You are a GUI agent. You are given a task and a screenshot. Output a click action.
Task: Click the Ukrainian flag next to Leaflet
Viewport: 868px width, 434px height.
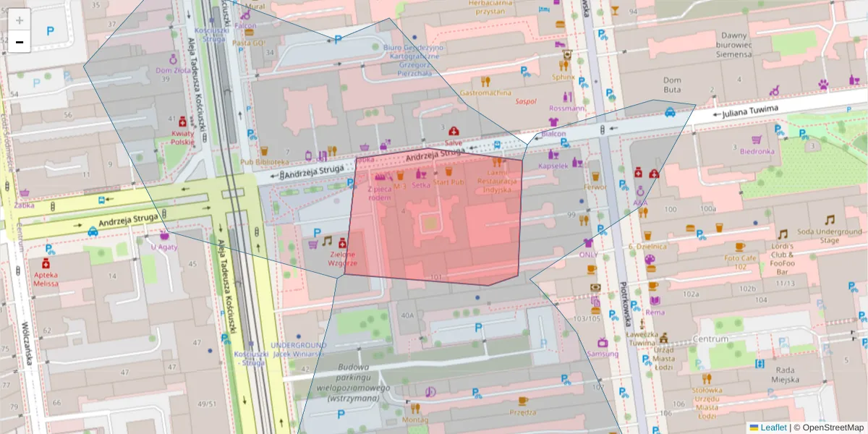(754, 427)
